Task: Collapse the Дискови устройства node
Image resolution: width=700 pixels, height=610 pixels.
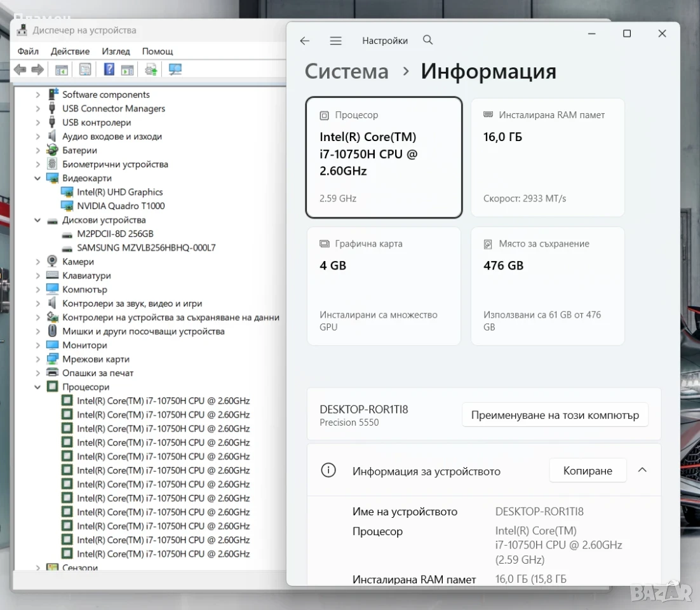Action: [x=38, y=220]
